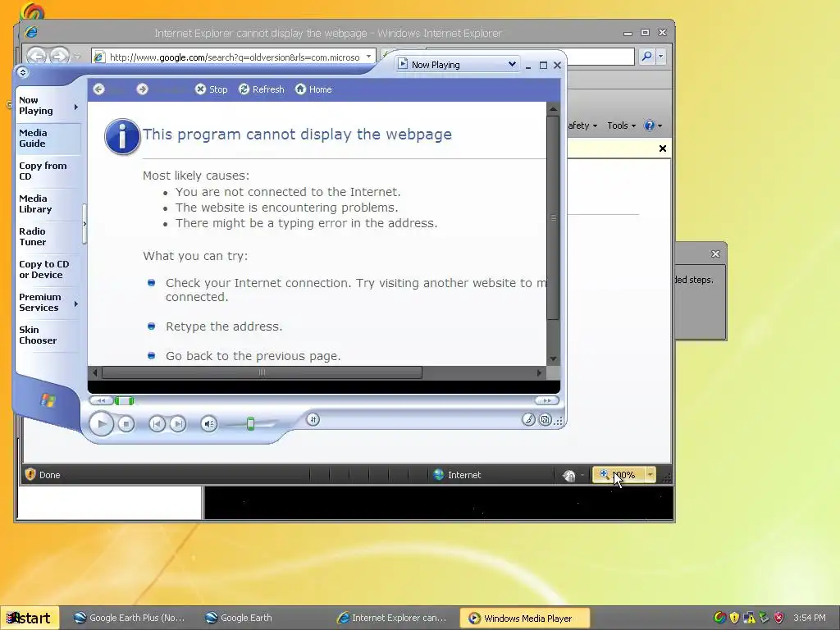Click the IE Back navigation button
Image resolution: width=840 pixels, height=630 pixels.
(x=36, y=56)
